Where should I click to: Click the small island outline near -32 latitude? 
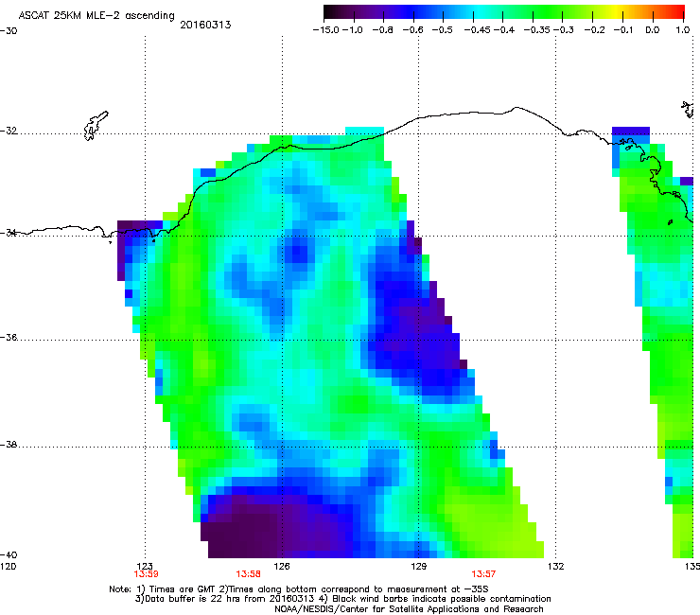tap(96, 126)
